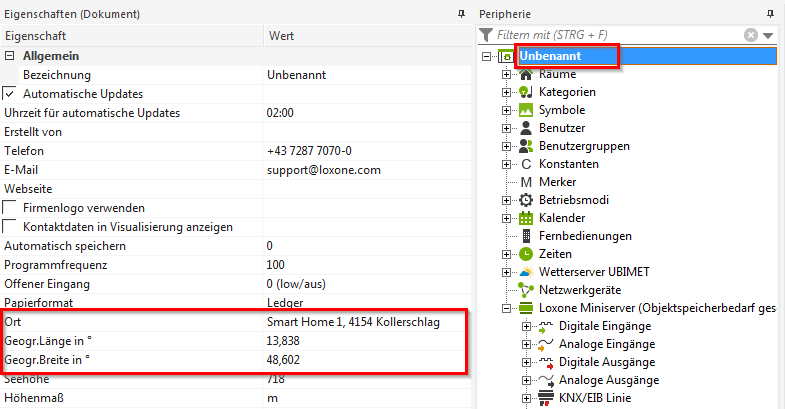Select the Symbole picture icon
Screen dimensions: 785x409
click(x=526, y=110)
